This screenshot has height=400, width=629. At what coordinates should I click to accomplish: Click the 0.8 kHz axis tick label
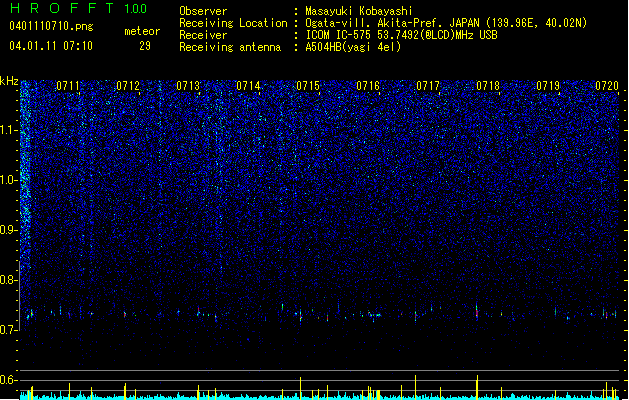click(x=9, y=280)
